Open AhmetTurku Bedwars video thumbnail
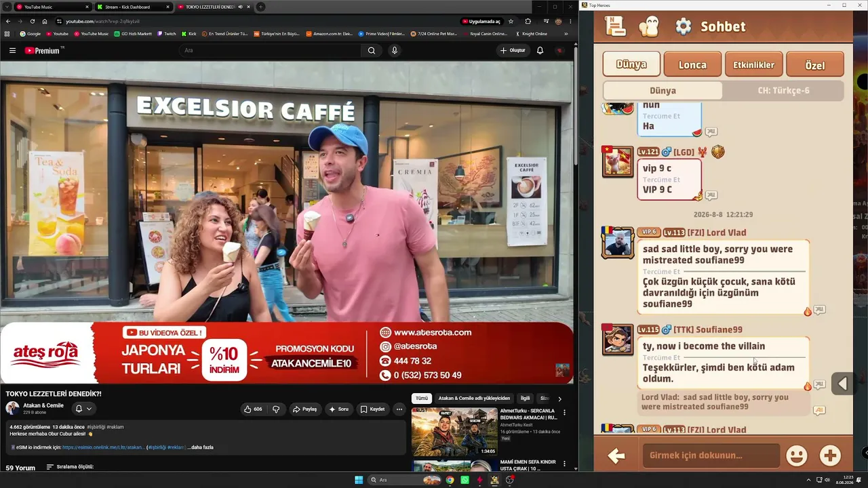868x488 pixels. point(454,431)
